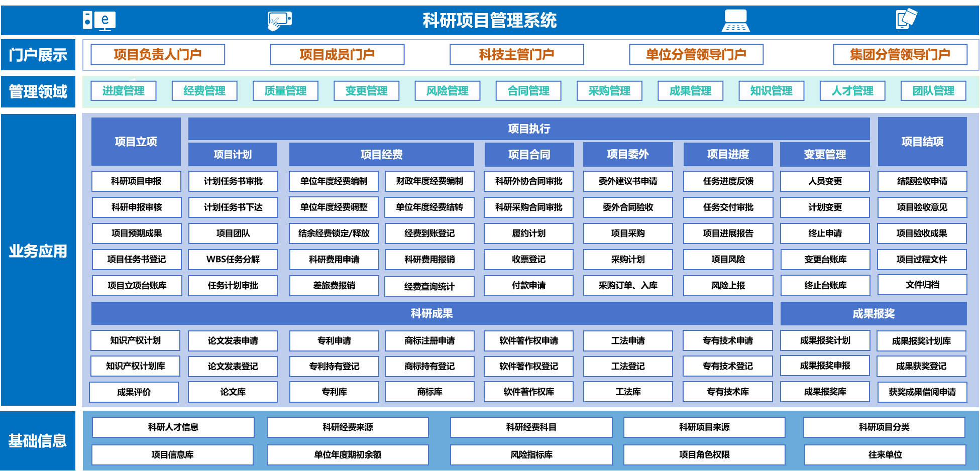The width and height of the screenshot is (980, 471).
Task: Click the 专利申请 entry under 科研成果
Action: [334, 340]
